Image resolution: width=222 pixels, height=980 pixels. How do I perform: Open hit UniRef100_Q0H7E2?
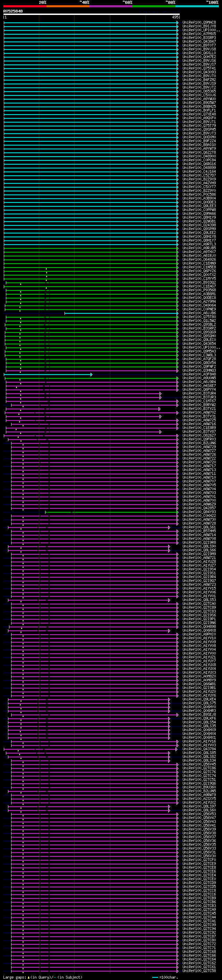point(199,57)
